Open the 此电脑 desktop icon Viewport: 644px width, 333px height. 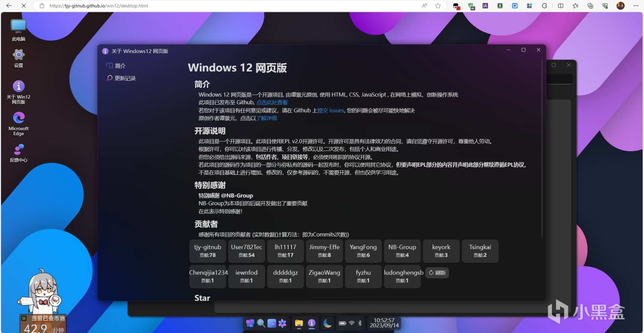(x=18, y=30)
